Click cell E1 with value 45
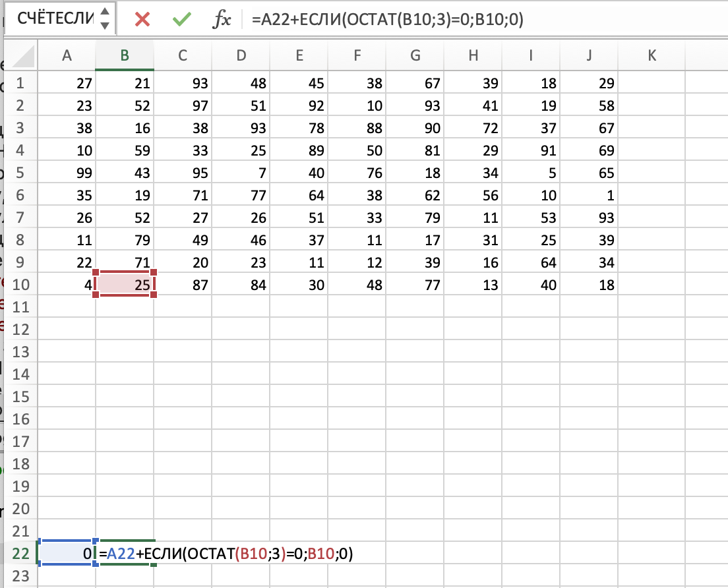 click(299, 84)
